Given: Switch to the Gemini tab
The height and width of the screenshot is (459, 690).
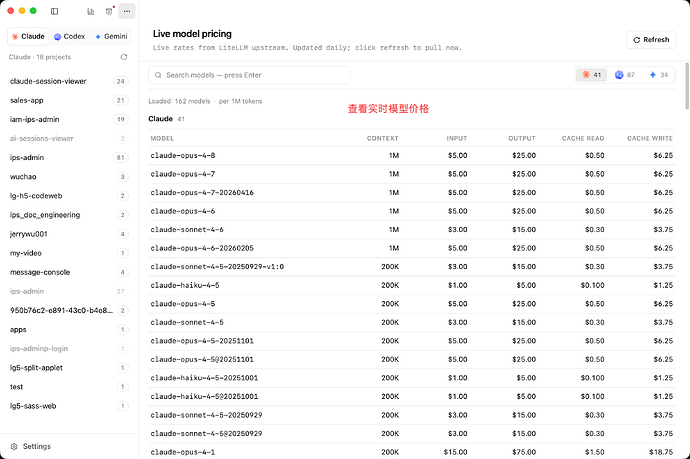Looking at the screenshot, I should (x=111, y=37).
